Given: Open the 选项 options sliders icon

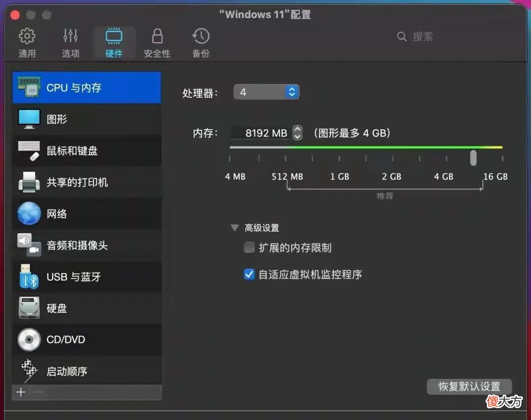Looking at the screenshot, I should 70,35.
